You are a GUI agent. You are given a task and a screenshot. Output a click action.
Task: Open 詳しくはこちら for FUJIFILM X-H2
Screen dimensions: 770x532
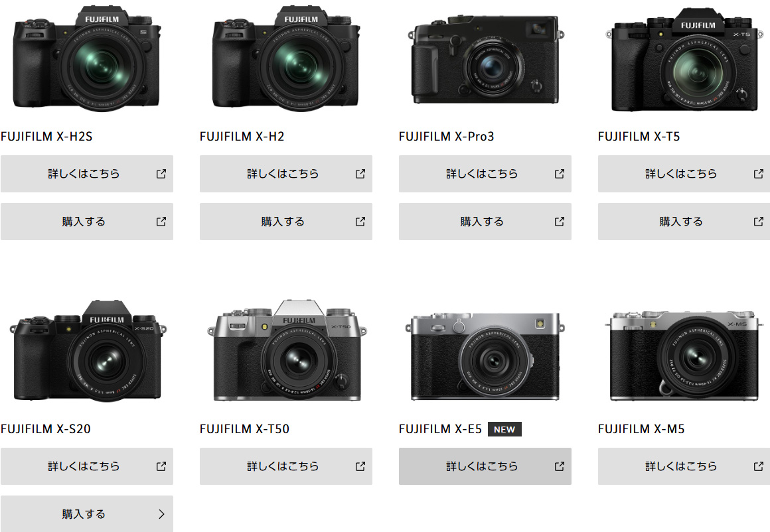[286, 174]
